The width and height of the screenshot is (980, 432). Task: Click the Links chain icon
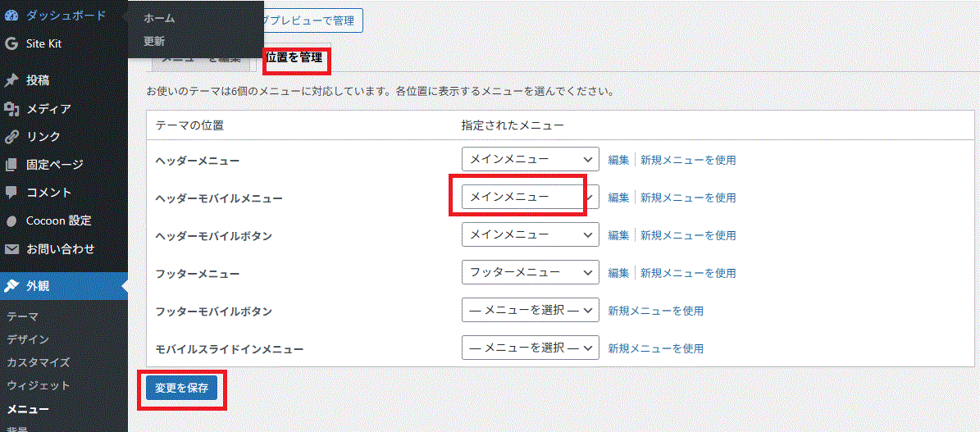(11, 137)
